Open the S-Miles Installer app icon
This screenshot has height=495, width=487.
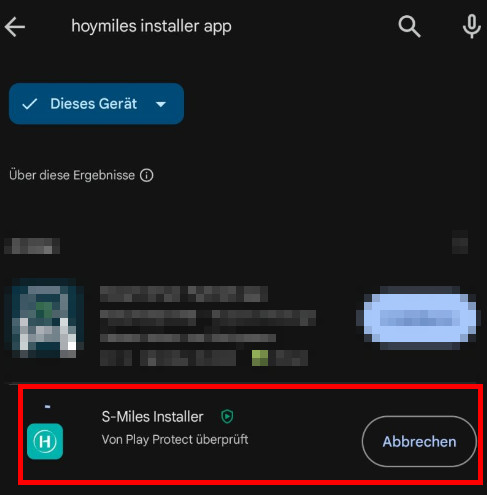[x=45, y=441]
